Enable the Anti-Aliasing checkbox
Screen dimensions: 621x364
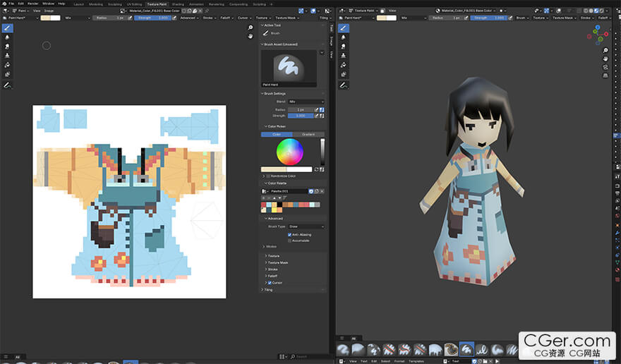point(290,234)
